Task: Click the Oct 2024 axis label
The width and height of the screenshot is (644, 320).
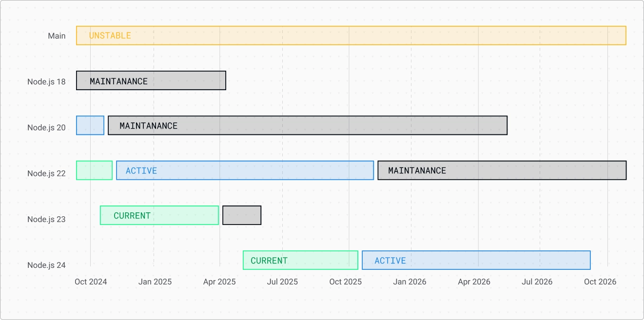Action: [x=91, y=282]
